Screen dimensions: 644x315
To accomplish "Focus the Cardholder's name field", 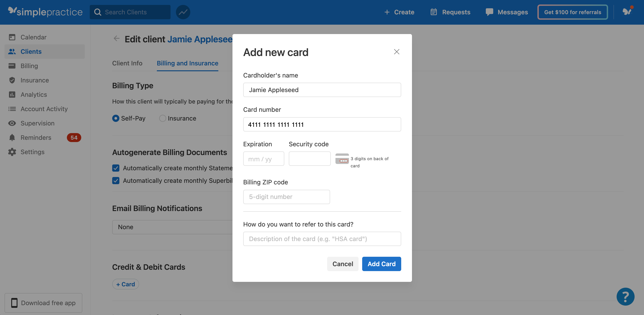I will [322, 90].
